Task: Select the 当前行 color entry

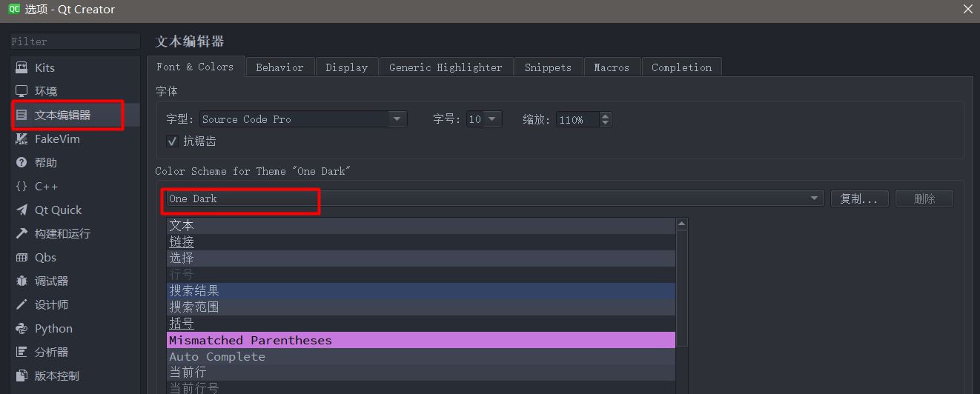Action: coord(421,373)
